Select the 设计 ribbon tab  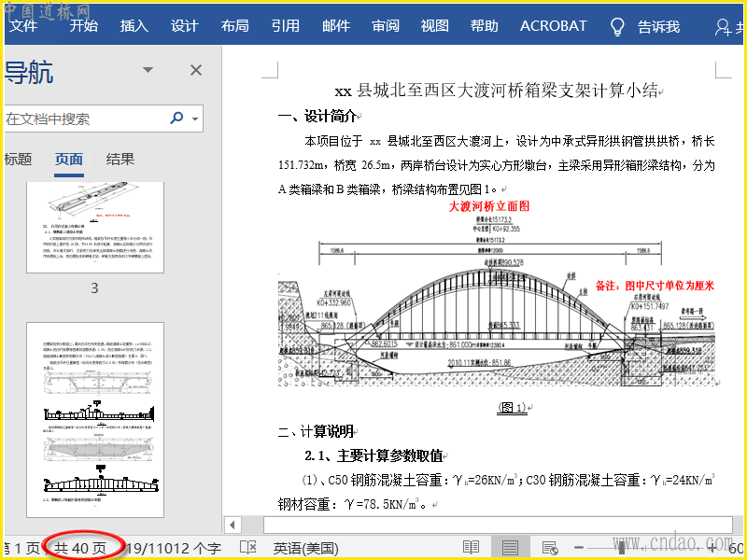pyautogui.click(x=184, y=26)
